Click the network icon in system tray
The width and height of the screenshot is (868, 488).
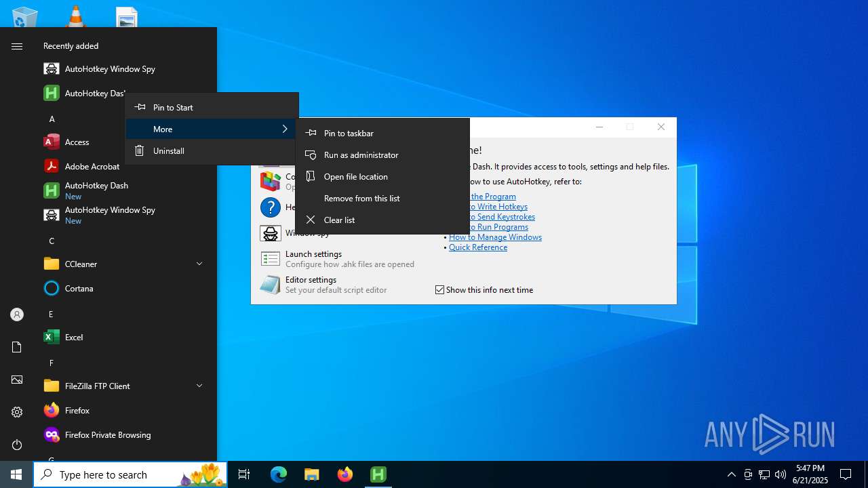coord(764,474)
